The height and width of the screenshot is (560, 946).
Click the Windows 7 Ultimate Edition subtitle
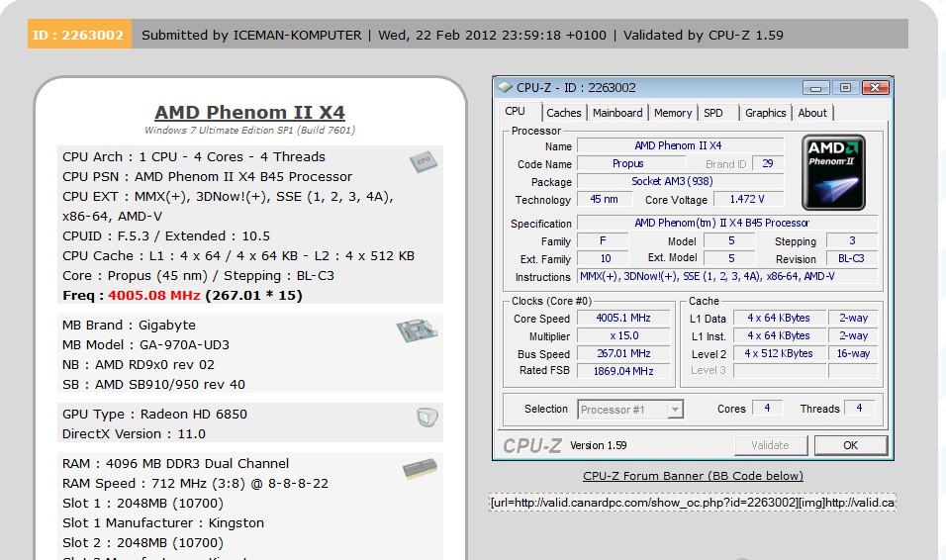pyautogui.click(x=249, y=131)
